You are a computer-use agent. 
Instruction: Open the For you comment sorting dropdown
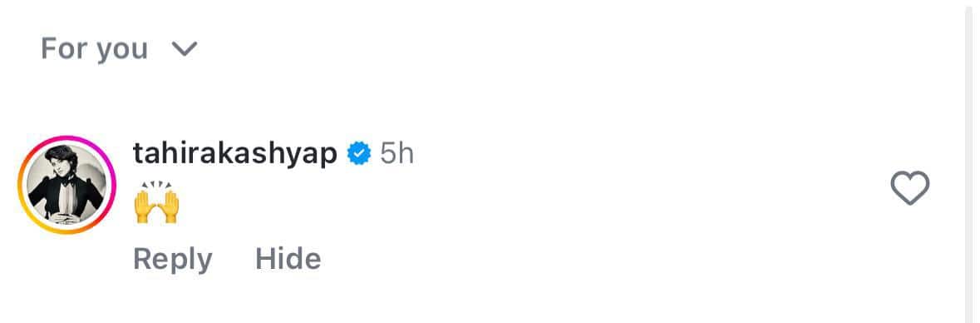(x=120, y=49)
